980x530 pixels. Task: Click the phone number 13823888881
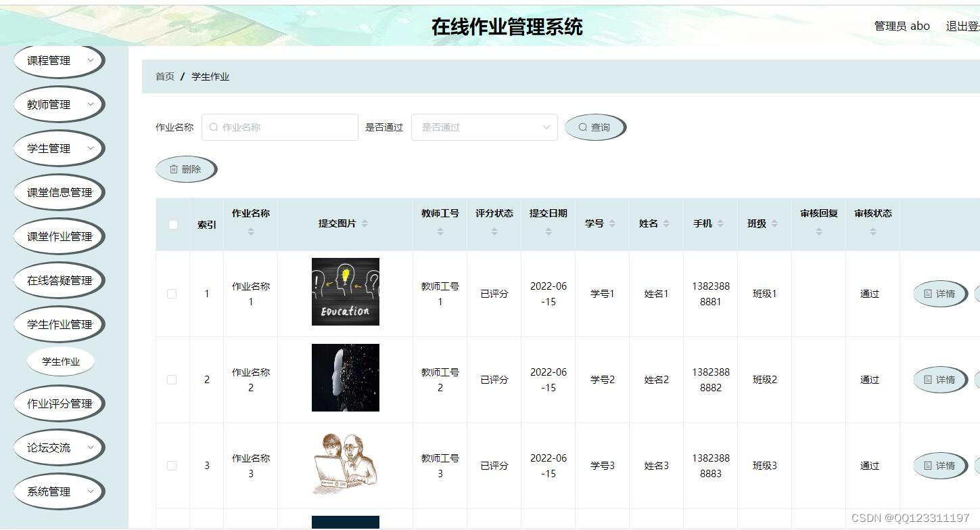point(711,294)
